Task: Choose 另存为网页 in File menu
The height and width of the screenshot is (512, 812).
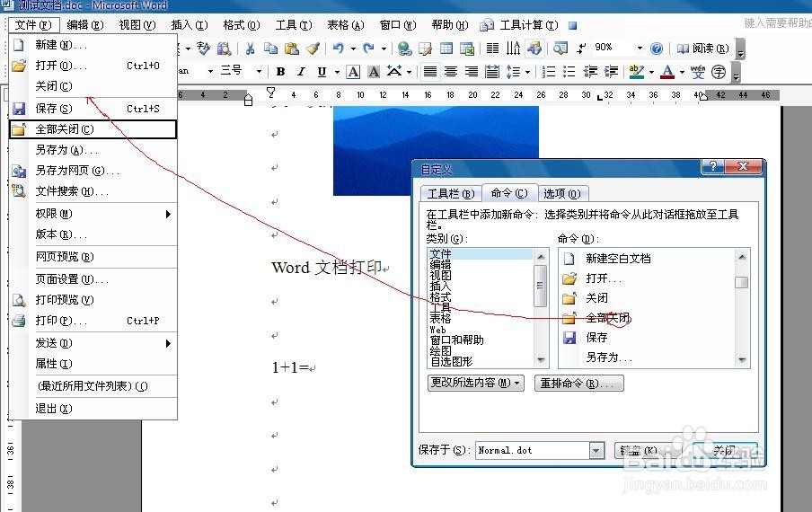Action: 93,171
